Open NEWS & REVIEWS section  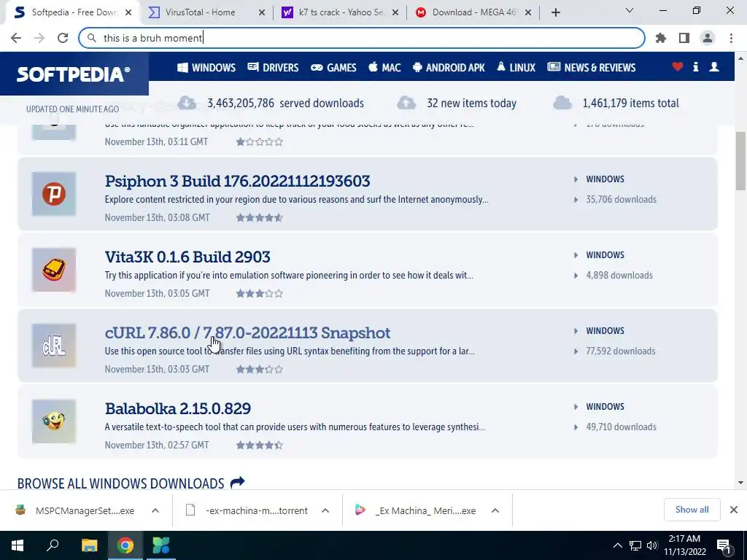click(x=591, y=68)
